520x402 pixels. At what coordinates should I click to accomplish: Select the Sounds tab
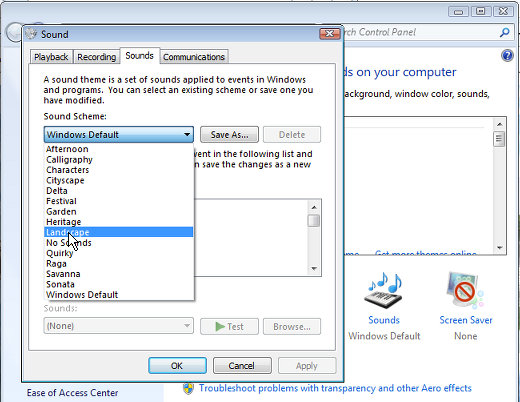pyautogui.click(x=139, y=56)
